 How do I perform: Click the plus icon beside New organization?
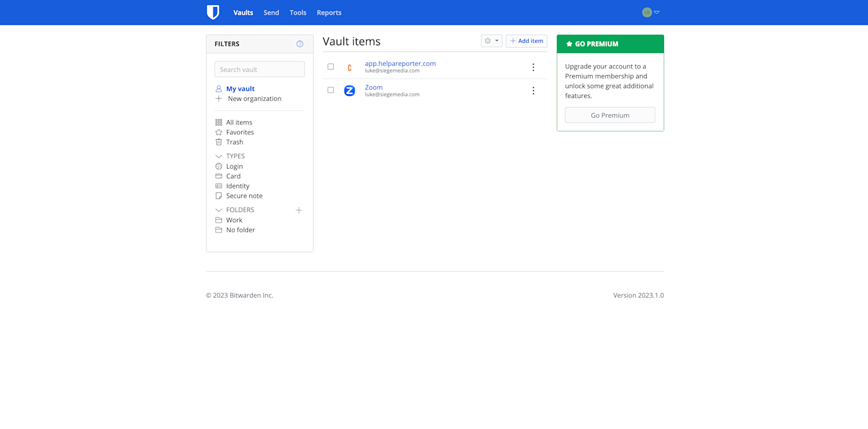click(218, 99)
